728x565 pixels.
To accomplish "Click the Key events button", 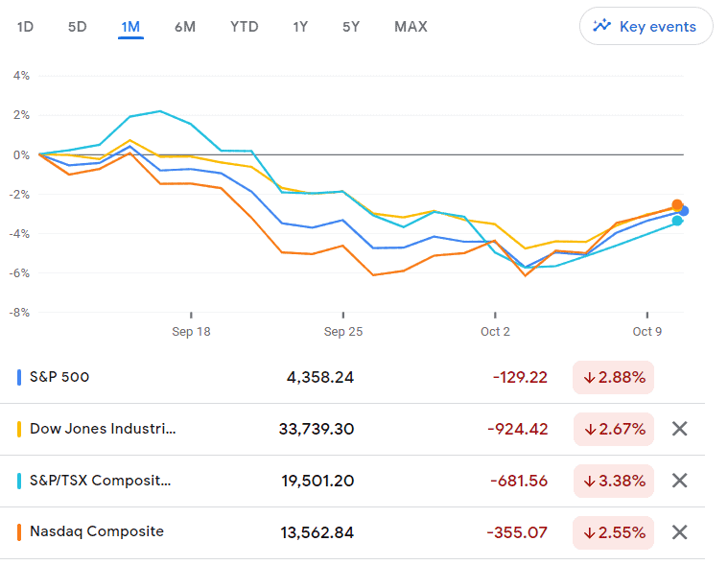I will 646,27.
